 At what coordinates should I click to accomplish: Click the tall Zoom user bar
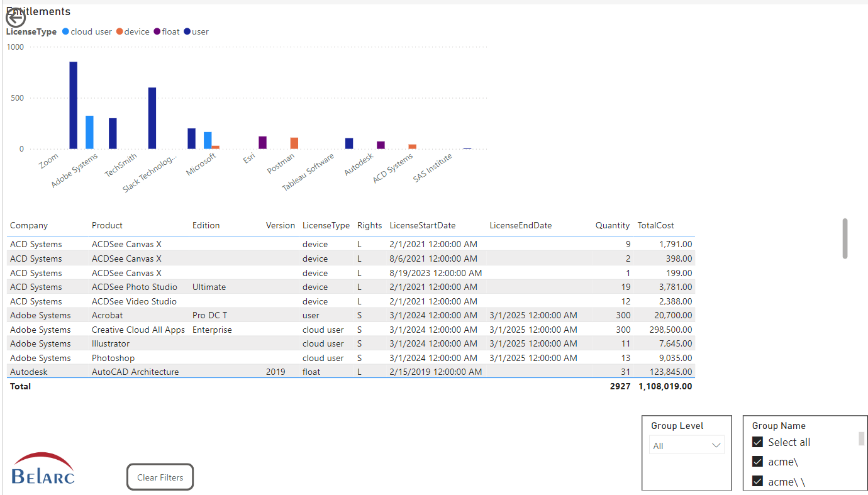[74, 105]
